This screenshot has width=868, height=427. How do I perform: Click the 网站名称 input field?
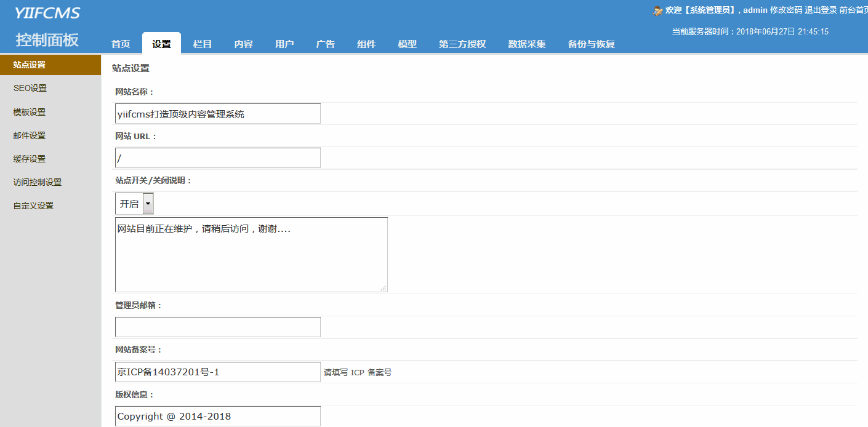[218, 114]
